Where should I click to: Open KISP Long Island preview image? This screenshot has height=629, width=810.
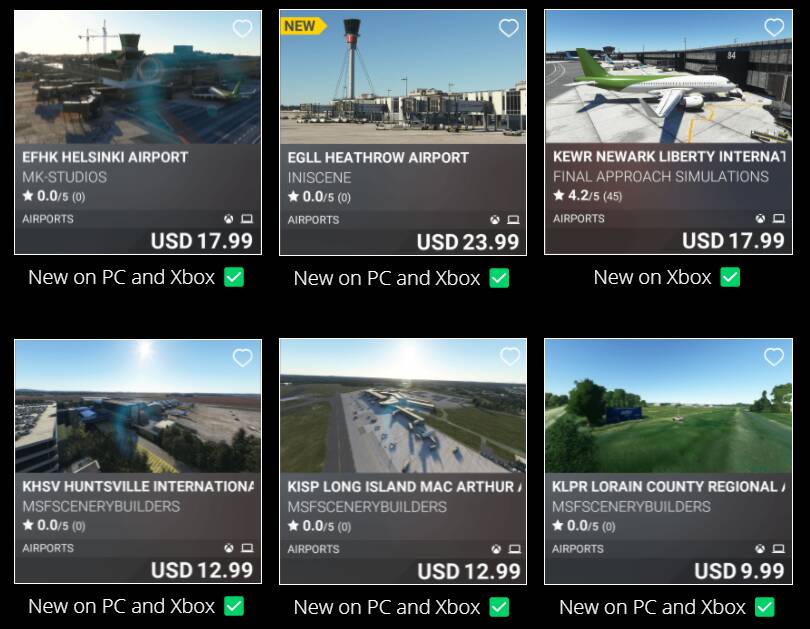403,406
